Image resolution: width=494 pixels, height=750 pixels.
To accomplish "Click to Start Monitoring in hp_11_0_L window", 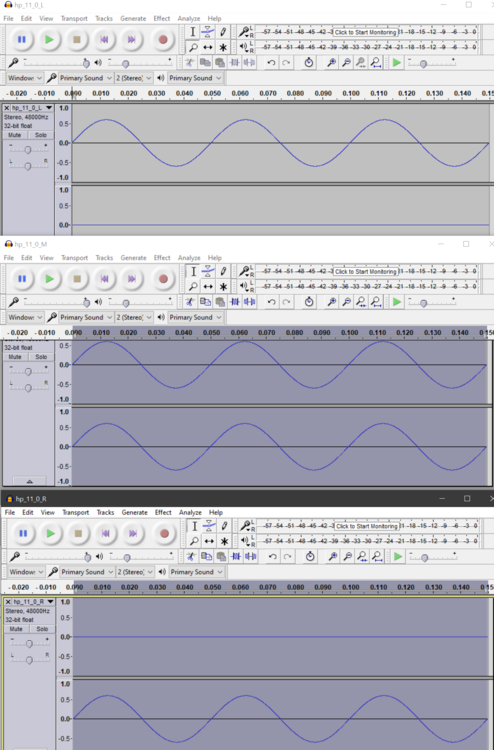I will tap(365, 32).
